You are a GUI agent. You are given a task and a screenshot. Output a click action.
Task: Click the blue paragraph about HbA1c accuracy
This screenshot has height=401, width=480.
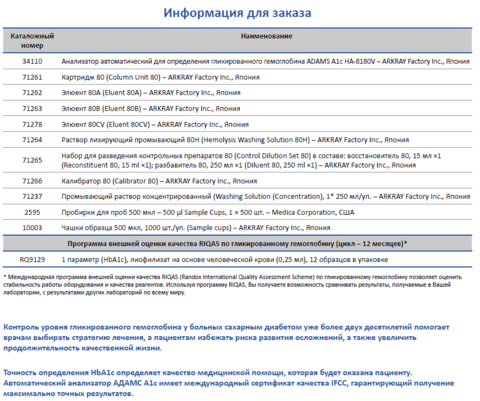pos(228,383)
